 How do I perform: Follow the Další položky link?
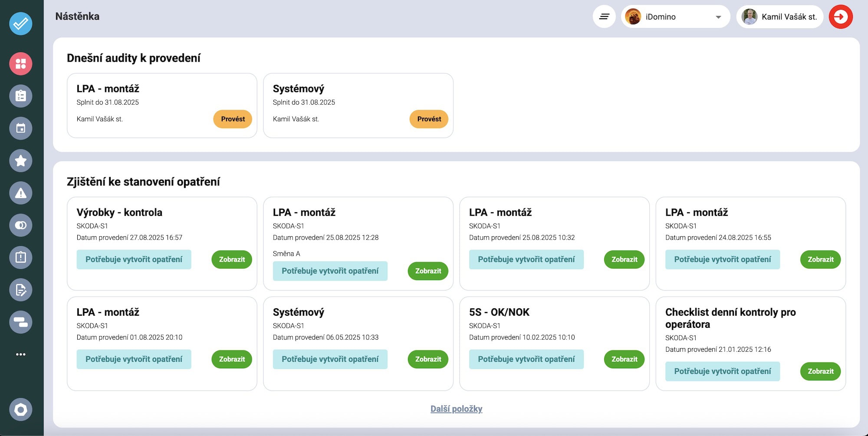456,409
